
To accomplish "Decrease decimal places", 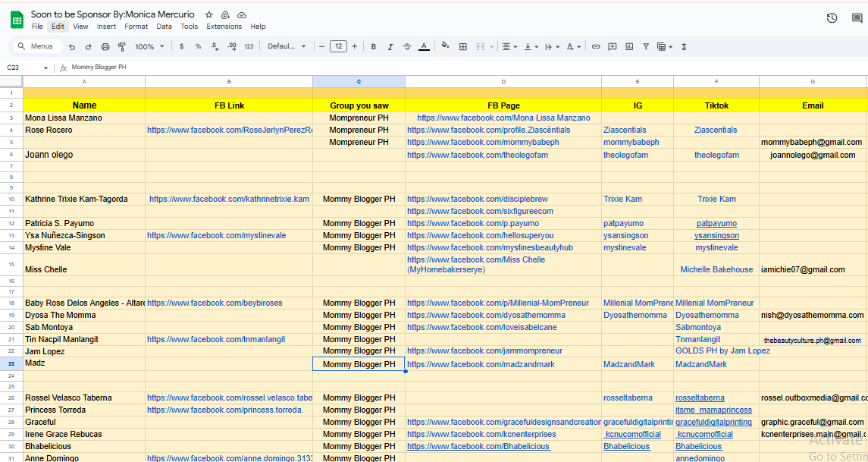I will [x=215, y=46].
